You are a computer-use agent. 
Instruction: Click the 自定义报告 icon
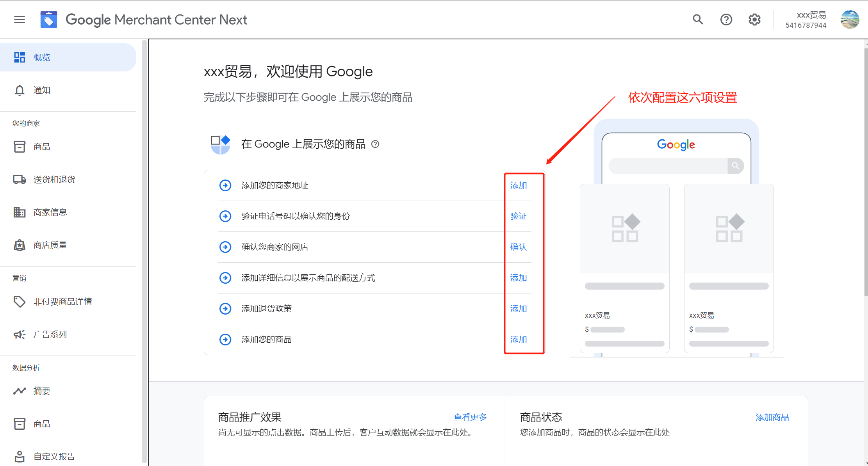[20, 456]
